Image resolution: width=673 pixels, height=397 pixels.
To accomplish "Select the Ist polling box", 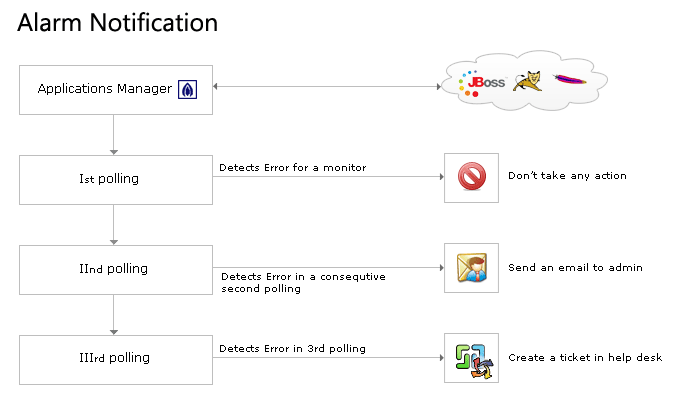I will [116, 180].
